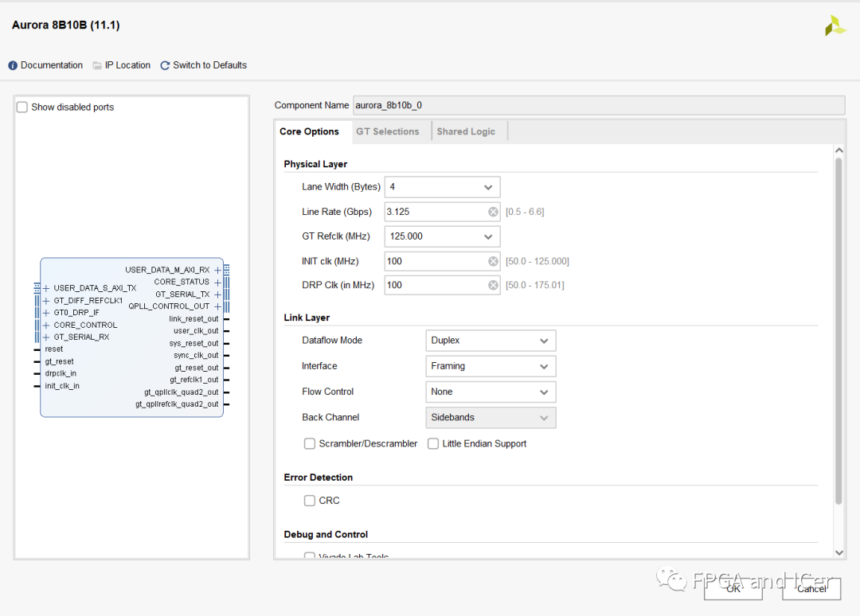
Task: Expand CORE_CONTROL port plus icon
Action: click(46, 326)
